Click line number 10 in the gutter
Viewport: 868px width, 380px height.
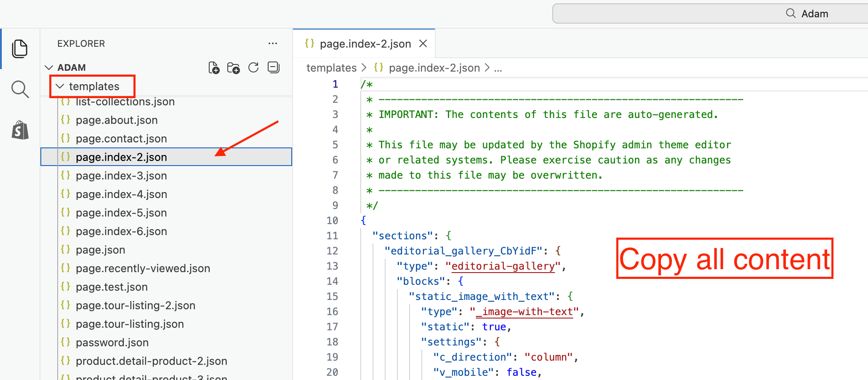point(332,220)
